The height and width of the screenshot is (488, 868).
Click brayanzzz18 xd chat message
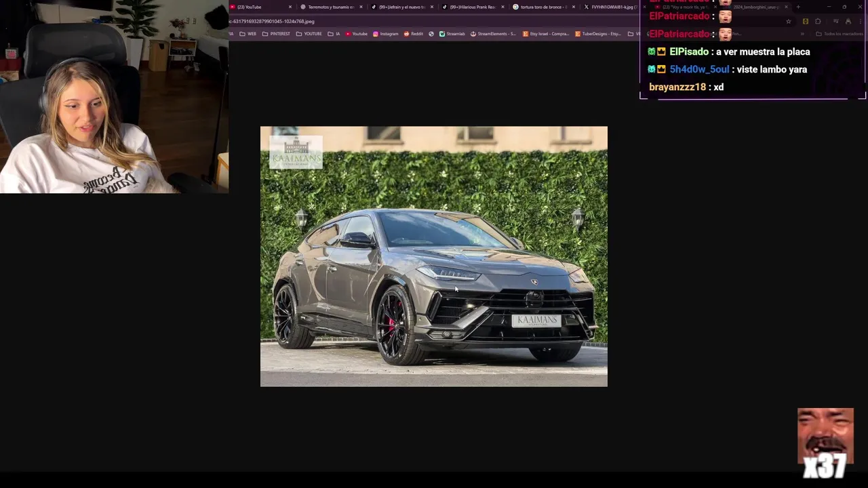(x=686, y=87)
